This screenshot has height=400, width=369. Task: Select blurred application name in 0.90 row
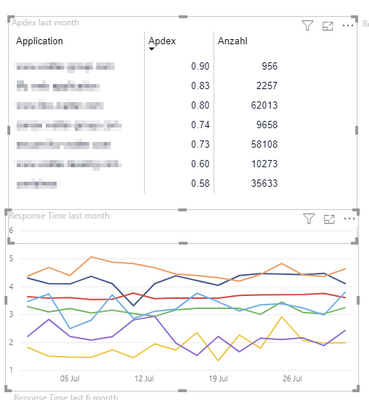pos(65,67)
